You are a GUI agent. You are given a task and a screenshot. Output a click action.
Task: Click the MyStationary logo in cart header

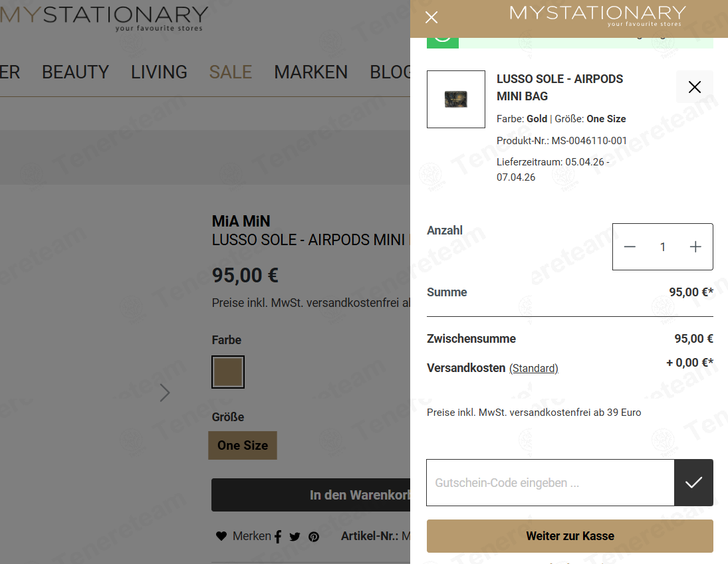click(598, 16)
